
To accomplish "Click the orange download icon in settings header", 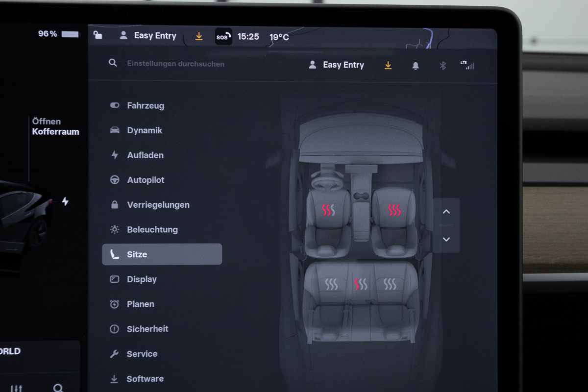I will click(388, 65).
